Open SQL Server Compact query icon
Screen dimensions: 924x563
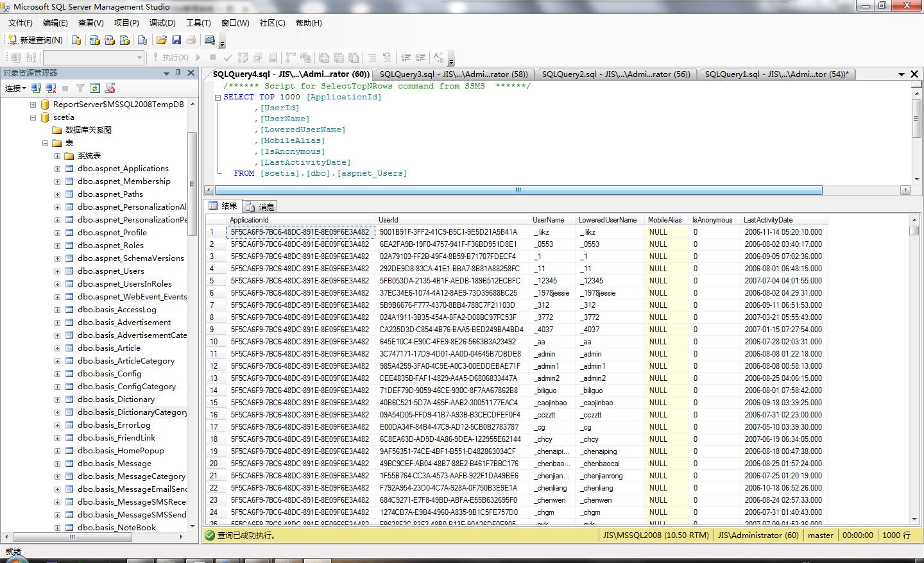[x=142, y=40]
